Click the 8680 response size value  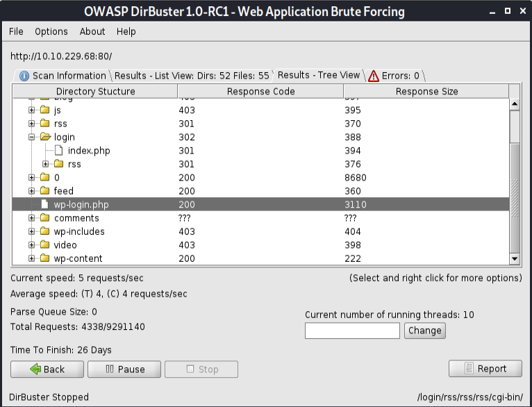tap(356, 177)
